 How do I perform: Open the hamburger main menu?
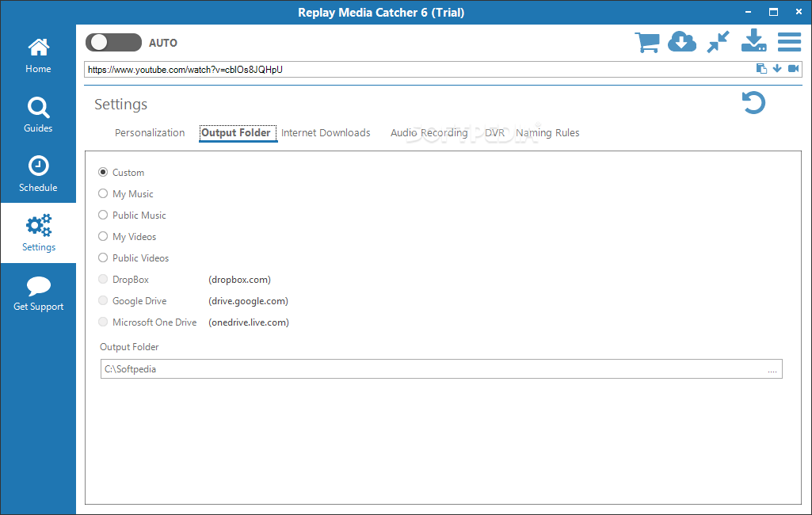pos(789,42)
